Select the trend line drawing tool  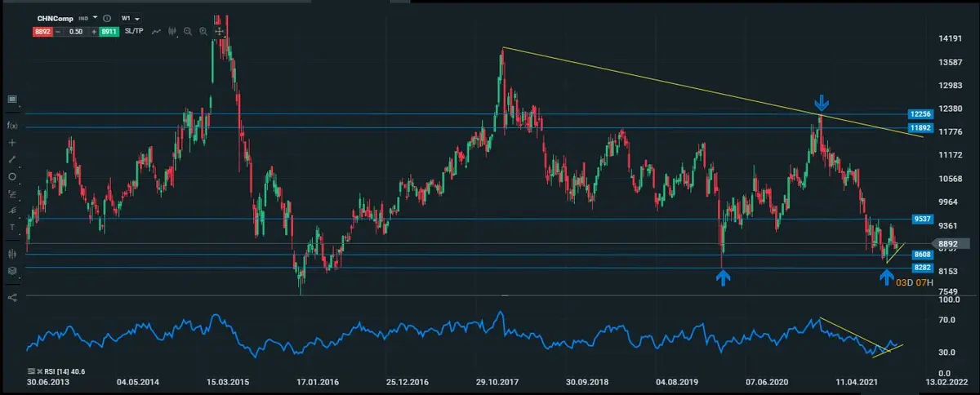tap(12, 159)
